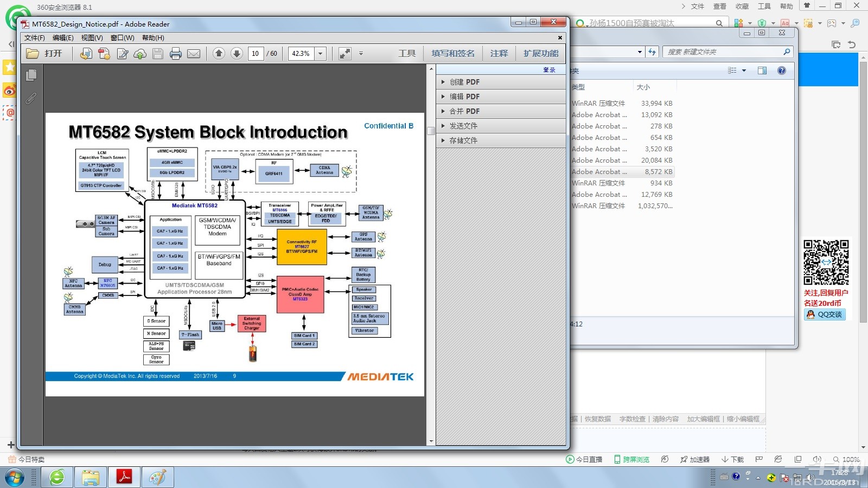This screenshot has height=488, width=868.
Task: Open the attachments paperclip panel
Action: point(31,98)
